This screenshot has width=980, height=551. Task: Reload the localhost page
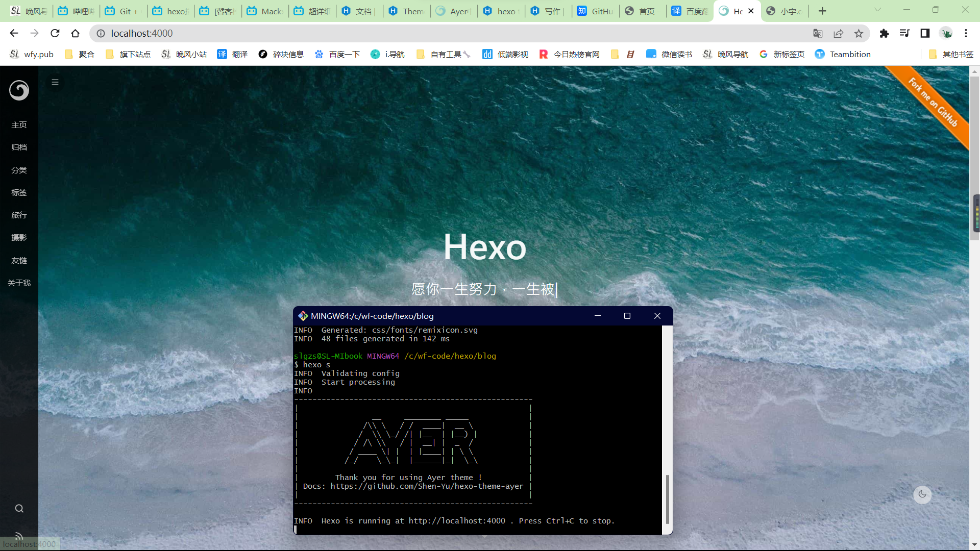[x=55, y=33]
